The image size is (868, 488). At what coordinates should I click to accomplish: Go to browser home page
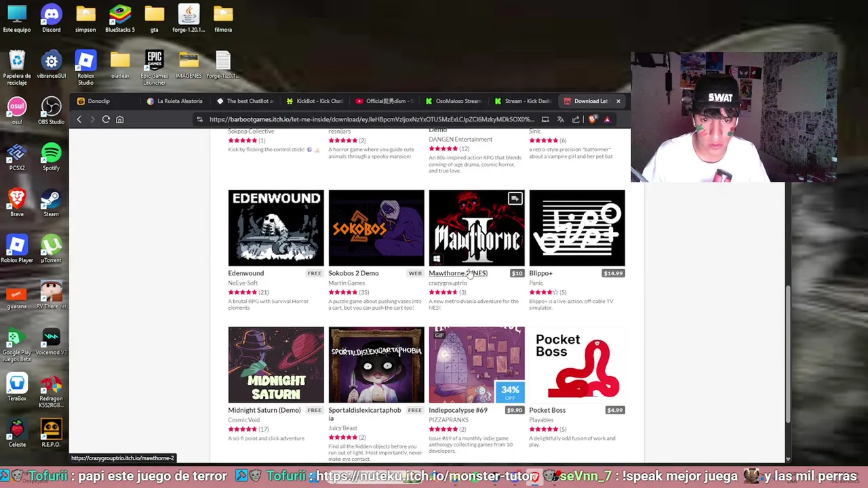119,119
